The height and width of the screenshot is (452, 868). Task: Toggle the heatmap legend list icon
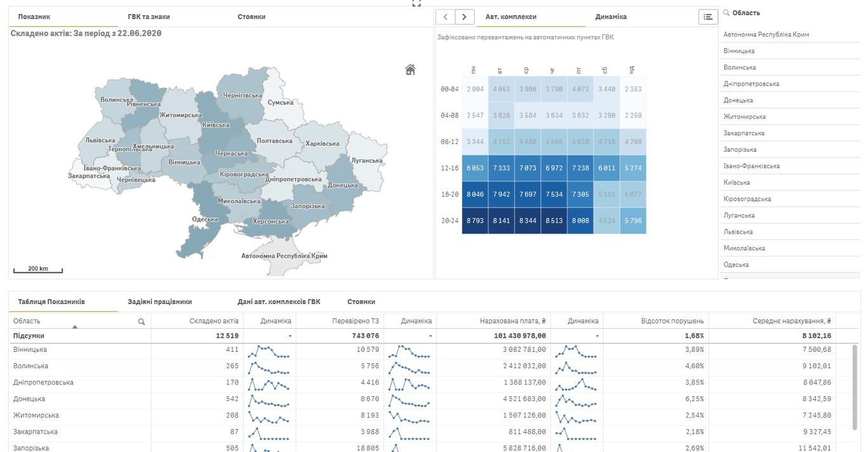point(707,17)
